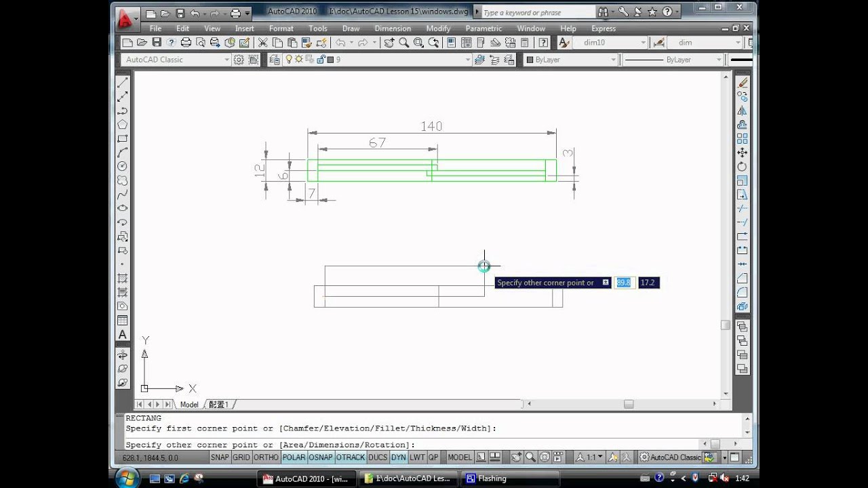Open the Express menu
Screen dimensions: 868x488
tap(604, 28)
